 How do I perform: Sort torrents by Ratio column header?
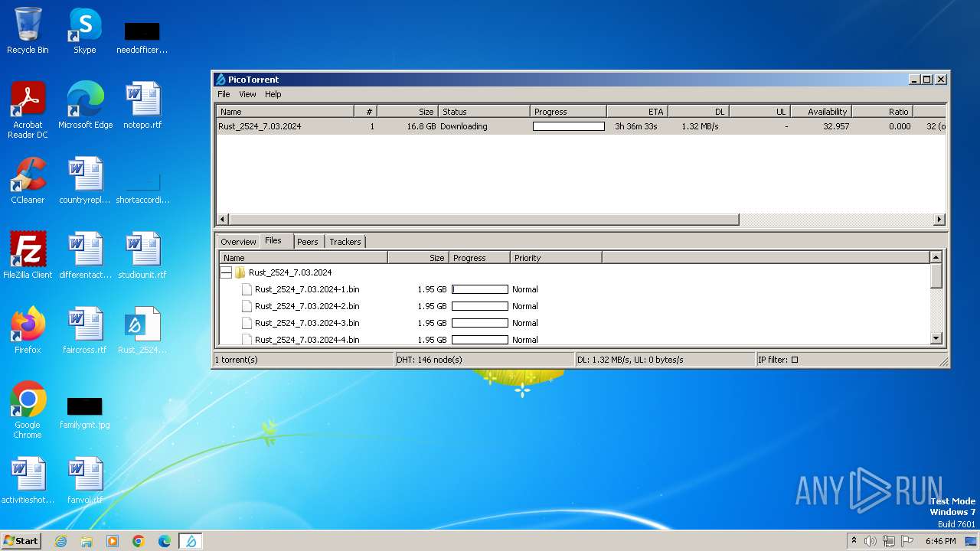point(882,112)
